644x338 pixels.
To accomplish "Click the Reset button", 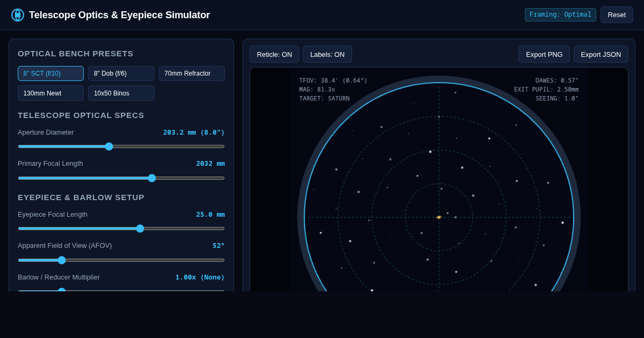I will tap(617, 15).
